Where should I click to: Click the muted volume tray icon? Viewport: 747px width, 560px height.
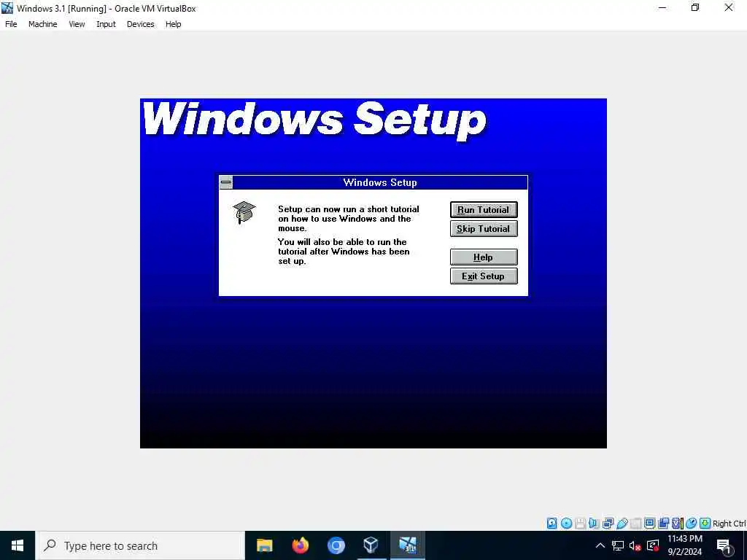pyautogui.click(x=635, y=545)
